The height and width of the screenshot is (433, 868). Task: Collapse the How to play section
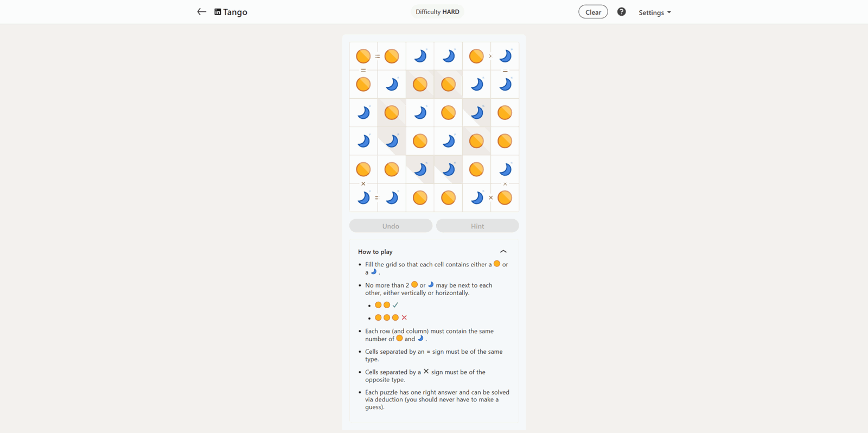coord(503,251)
